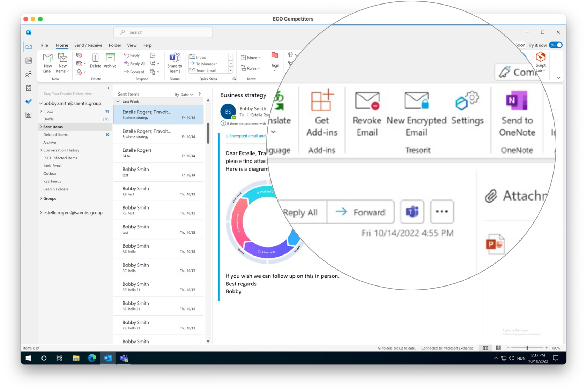Click the New Email icon

[x=48, y=63]
